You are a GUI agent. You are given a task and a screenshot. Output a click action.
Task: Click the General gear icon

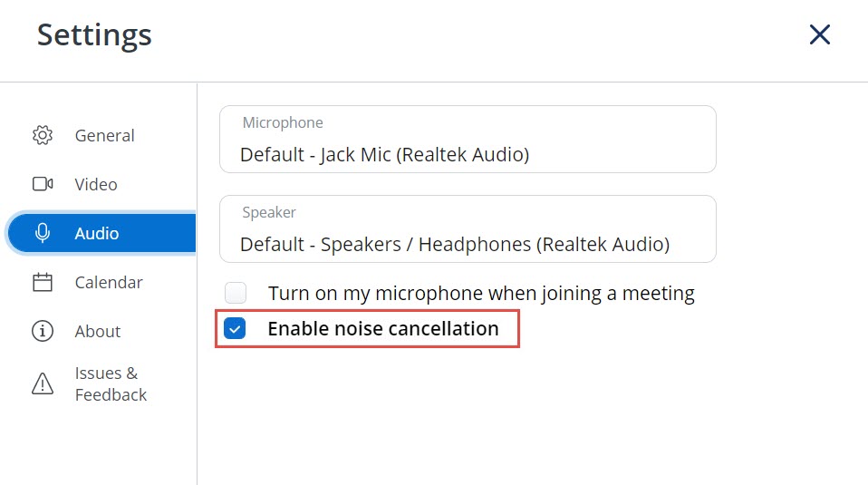coord(43,135)
